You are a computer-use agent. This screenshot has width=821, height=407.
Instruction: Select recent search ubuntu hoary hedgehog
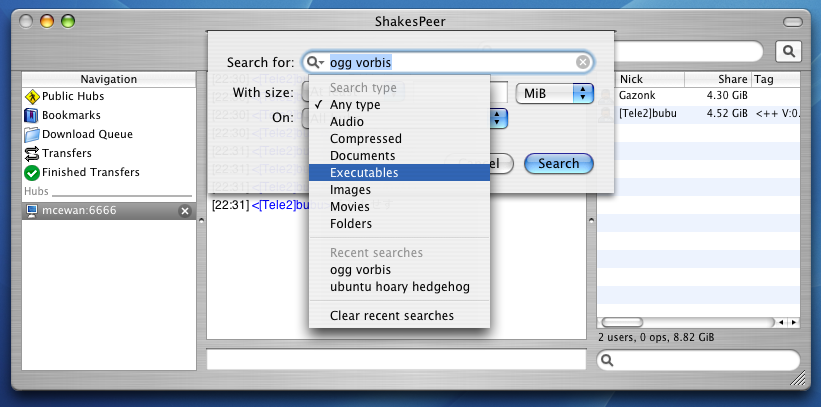coord(399,287)
